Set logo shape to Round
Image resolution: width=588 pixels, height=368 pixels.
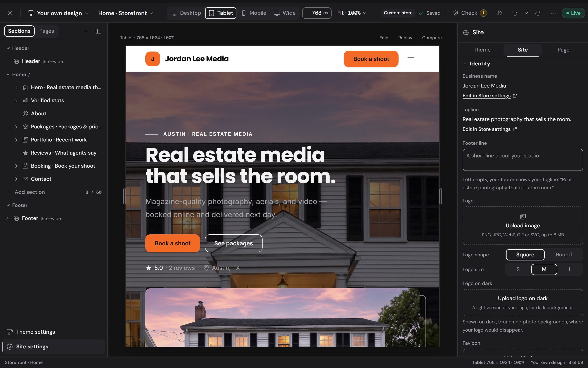point(564,255)
